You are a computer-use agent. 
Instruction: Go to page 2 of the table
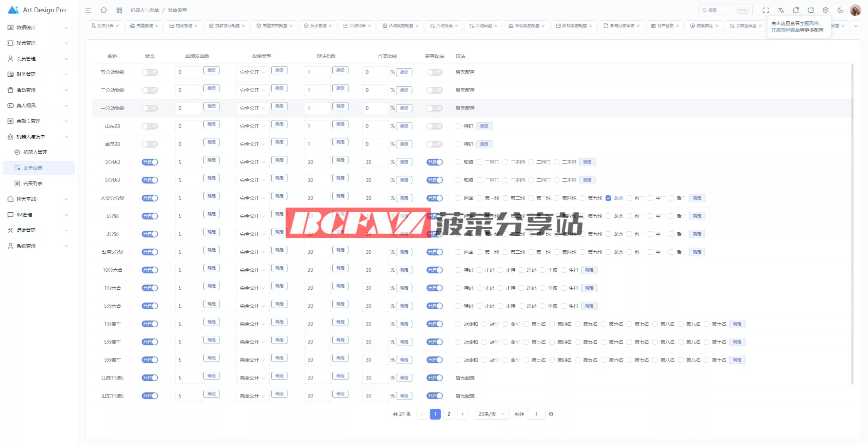coord(449,414)
